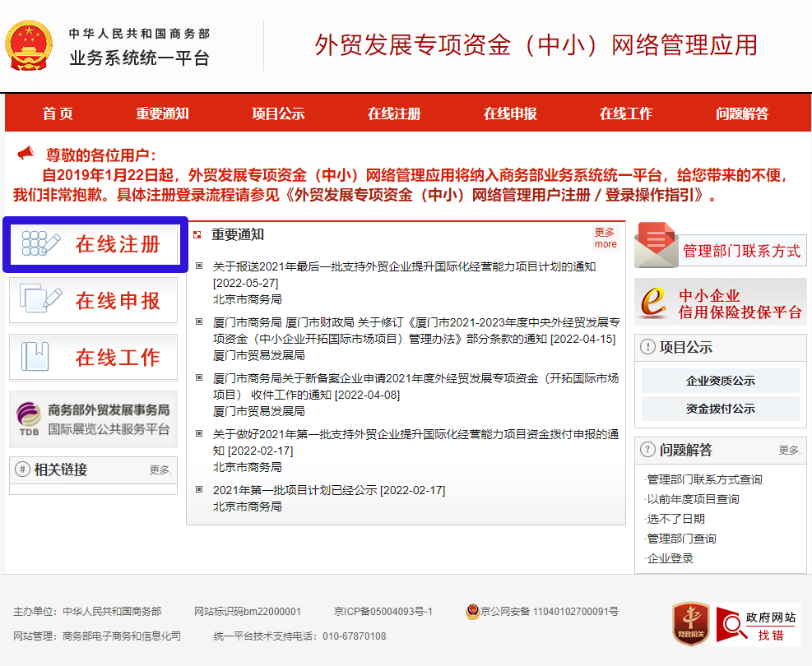The image size is (812, 666).
Task: Open the 2021年第一批项目计划已经公示 notice
Action: pos(329,490)
